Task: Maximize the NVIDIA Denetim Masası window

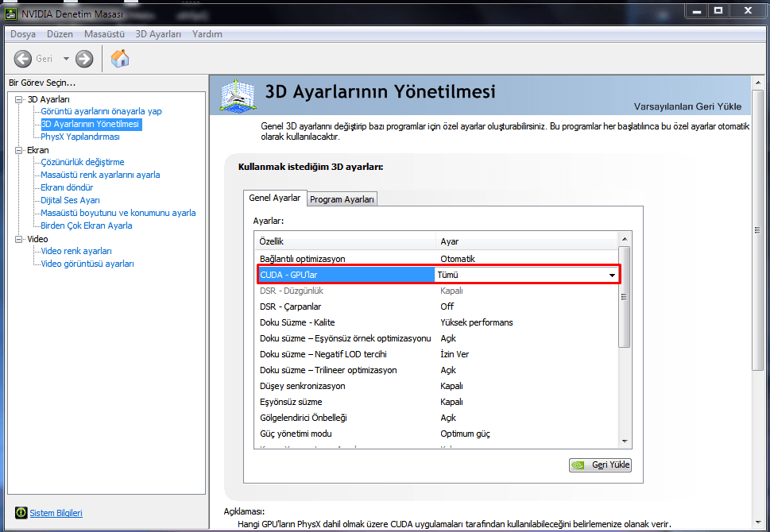Action: click(x=718, y=10)
